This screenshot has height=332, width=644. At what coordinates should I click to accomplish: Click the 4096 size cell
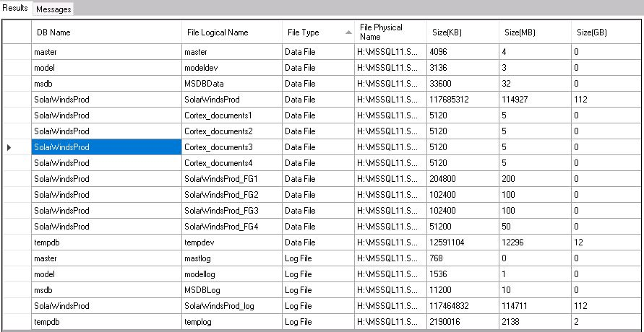tap(463, 52)
